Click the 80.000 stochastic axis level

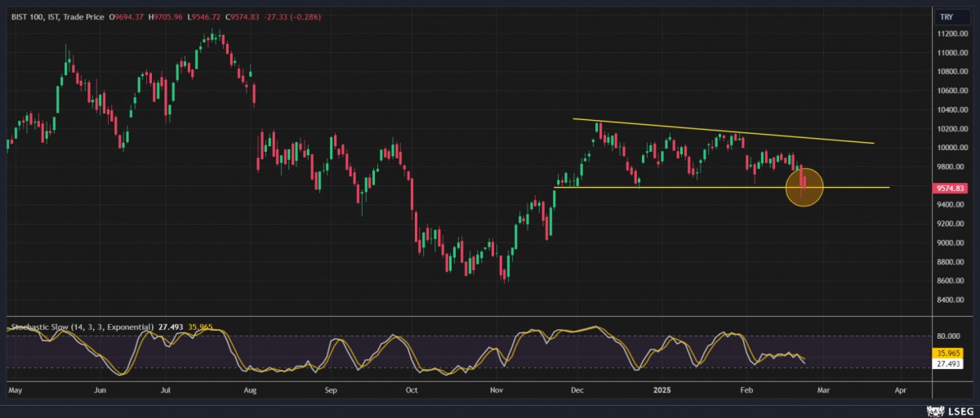tap(947, 336)
